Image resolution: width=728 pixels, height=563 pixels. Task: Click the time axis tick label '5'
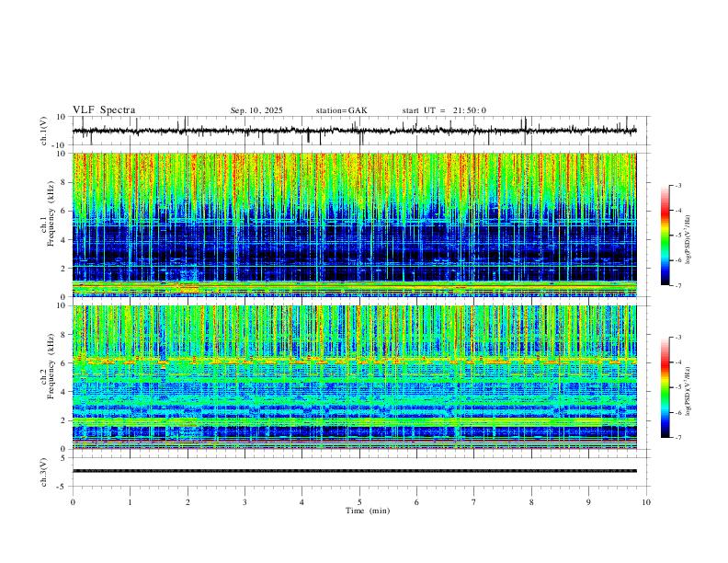tap(359, 502)
